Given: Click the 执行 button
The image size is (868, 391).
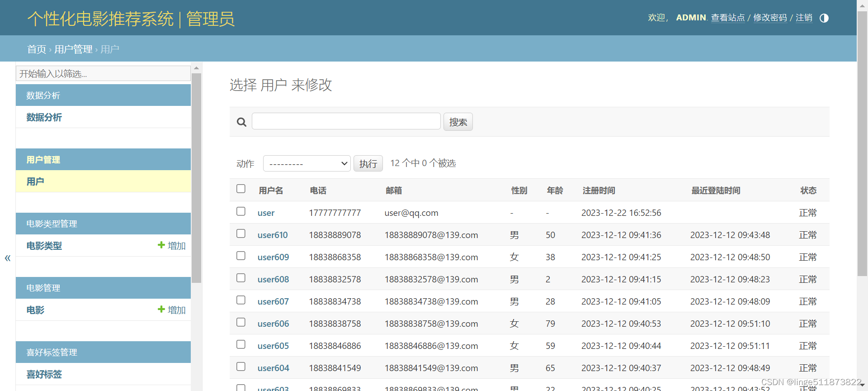Looking at the screenshot, I should tap(368, 163).
